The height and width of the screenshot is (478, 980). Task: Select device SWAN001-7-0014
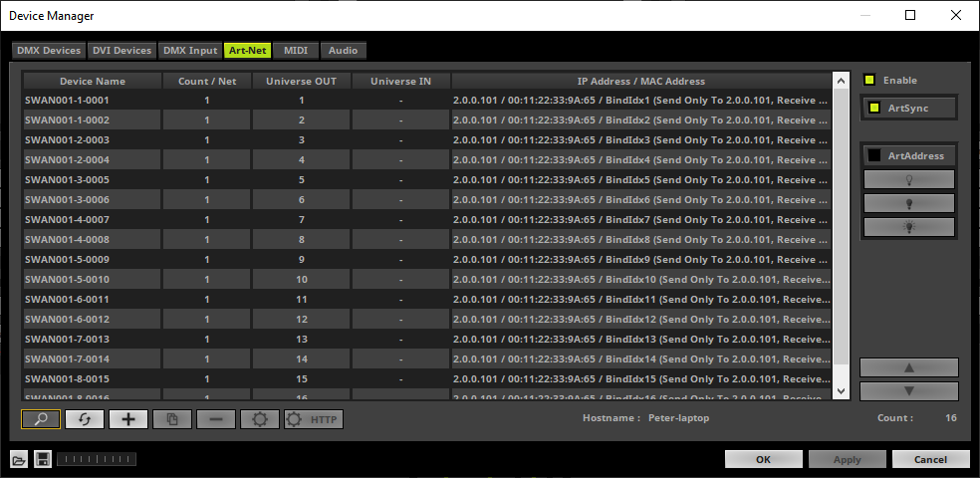click(93, 359)
